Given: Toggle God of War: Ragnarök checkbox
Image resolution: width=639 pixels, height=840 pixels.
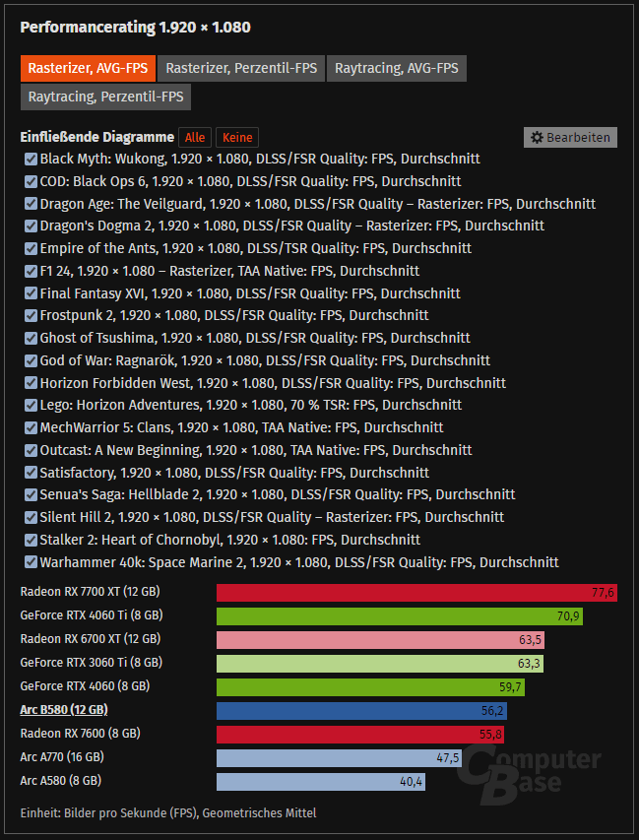Looking at the screenshot, I should (31, 360).
